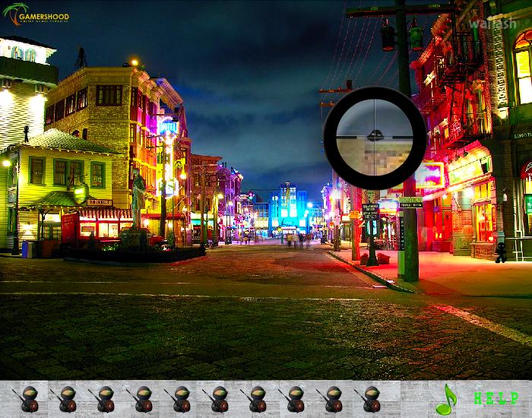
Task: Click the eighth ninja icon in the bottom bar
Action: tap(292, 399)
